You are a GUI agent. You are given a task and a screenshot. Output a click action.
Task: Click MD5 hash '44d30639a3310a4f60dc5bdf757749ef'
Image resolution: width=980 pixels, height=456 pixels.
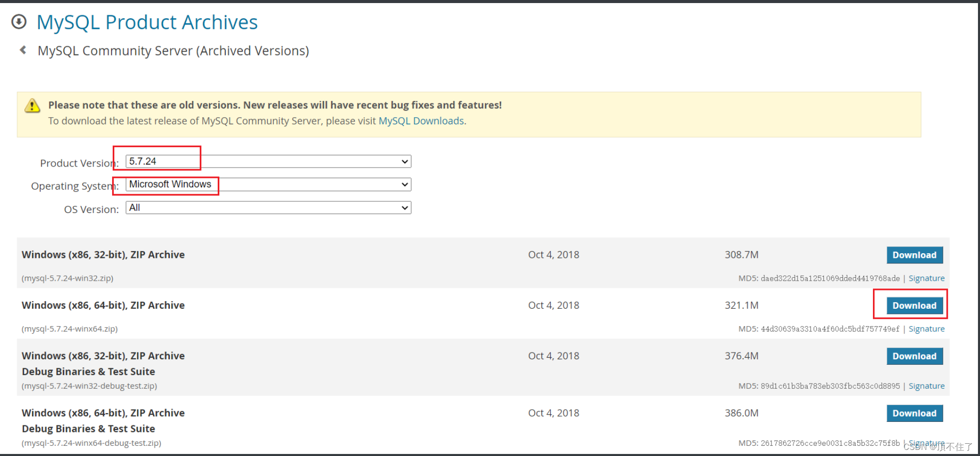830,329
